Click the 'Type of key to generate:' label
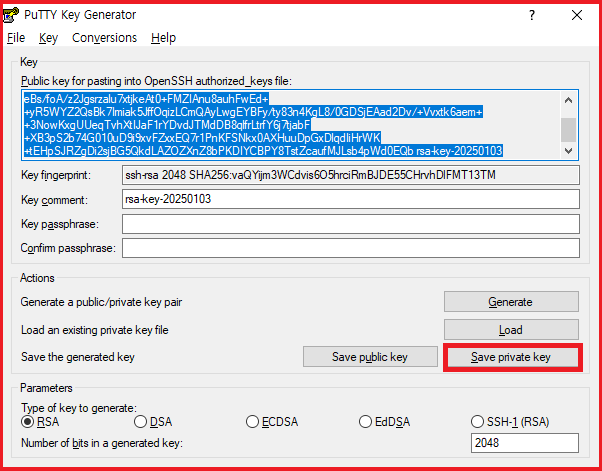The width and height of the screenshot is (602, 471). click(79, 407)
